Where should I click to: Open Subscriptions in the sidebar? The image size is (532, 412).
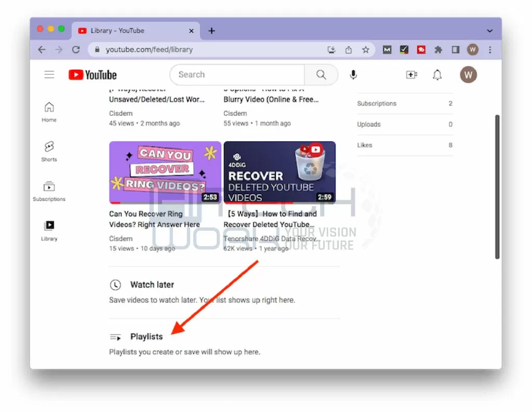point(49,191)
